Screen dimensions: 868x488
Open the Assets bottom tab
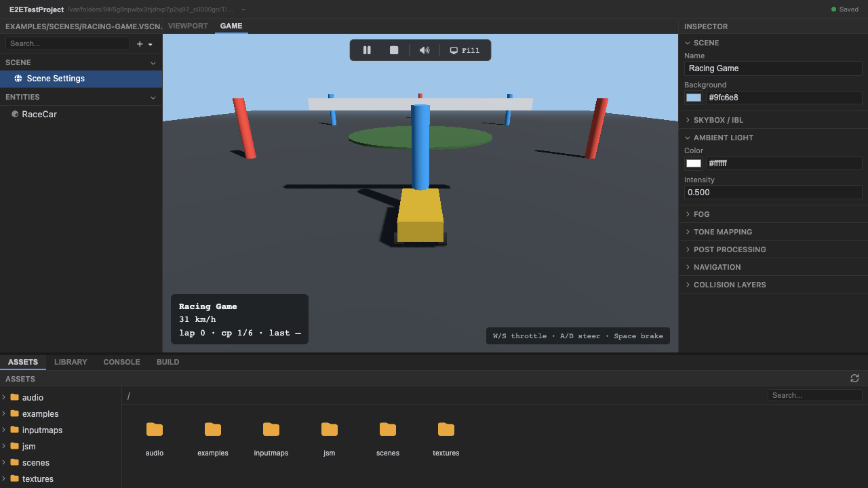coord(23,362)
